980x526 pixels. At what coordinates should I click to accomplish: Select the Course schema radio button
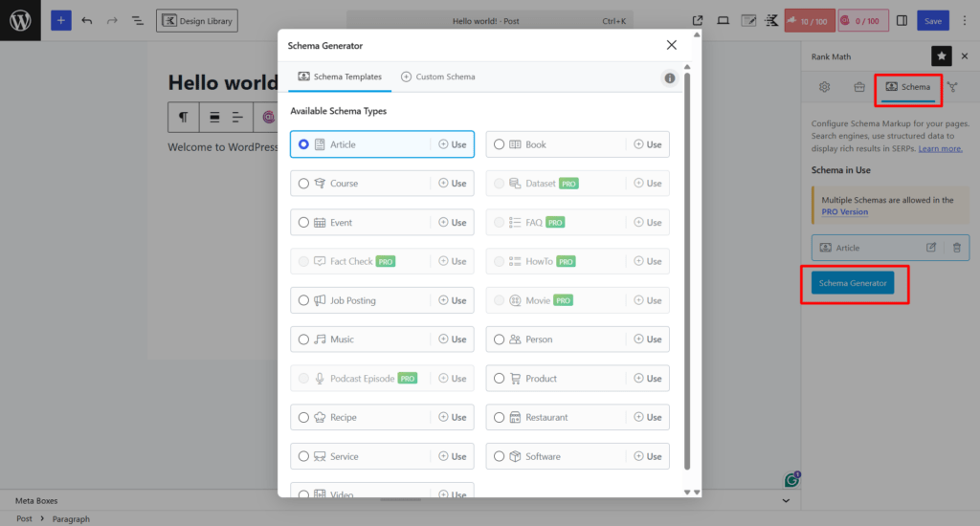point(303,183)
